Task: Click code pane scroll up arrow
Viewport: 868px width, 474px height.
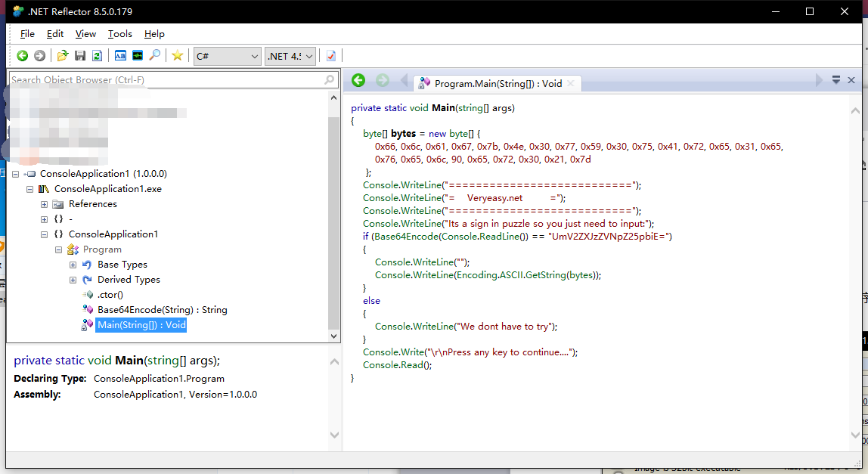Action: point(855,110)
